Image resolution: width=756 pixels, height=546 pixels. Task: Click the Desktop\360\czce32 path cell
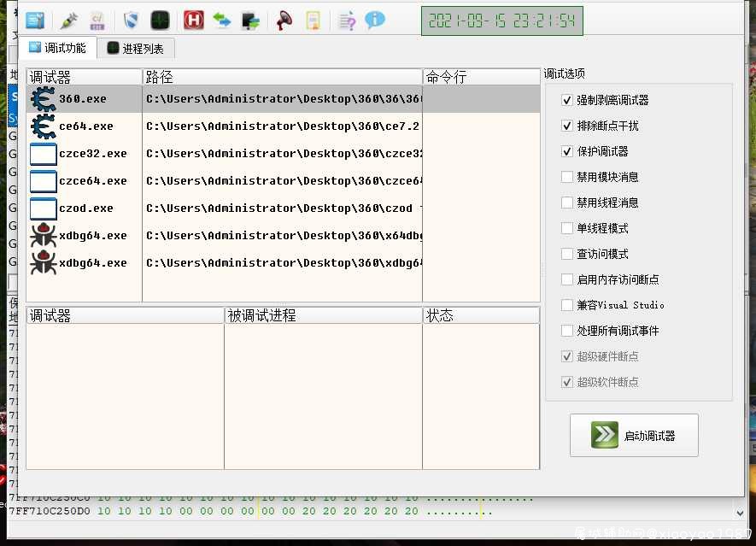283,154
